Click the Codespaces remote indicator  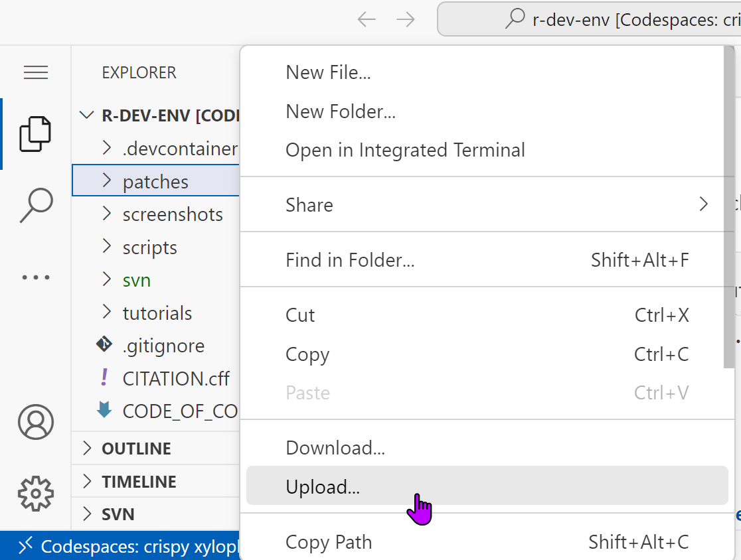pyautogui.click(x=120, y=546)
